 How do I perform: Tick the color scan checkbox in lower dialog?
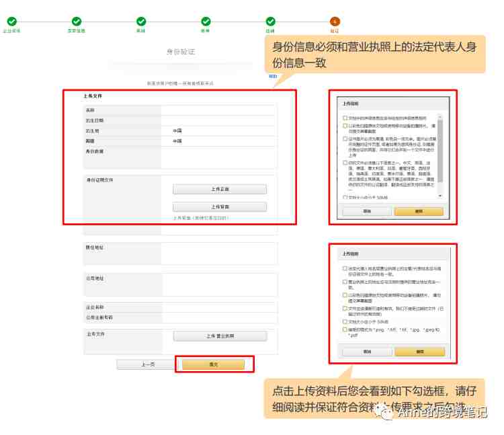(345, 295)
